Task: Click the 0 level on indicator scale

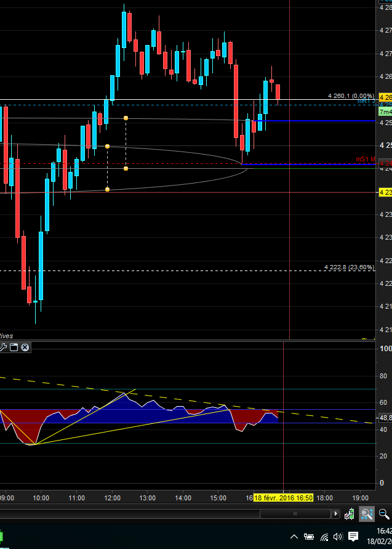Action: coord(382,483)
